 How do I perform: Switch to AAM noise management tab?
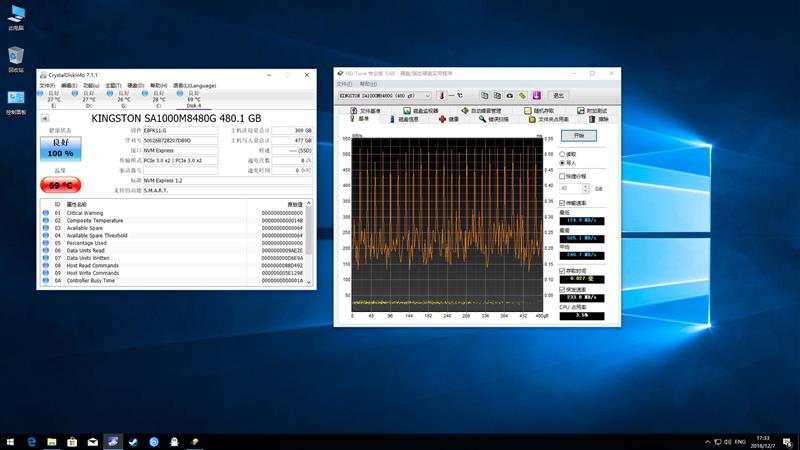click(481, 111)
